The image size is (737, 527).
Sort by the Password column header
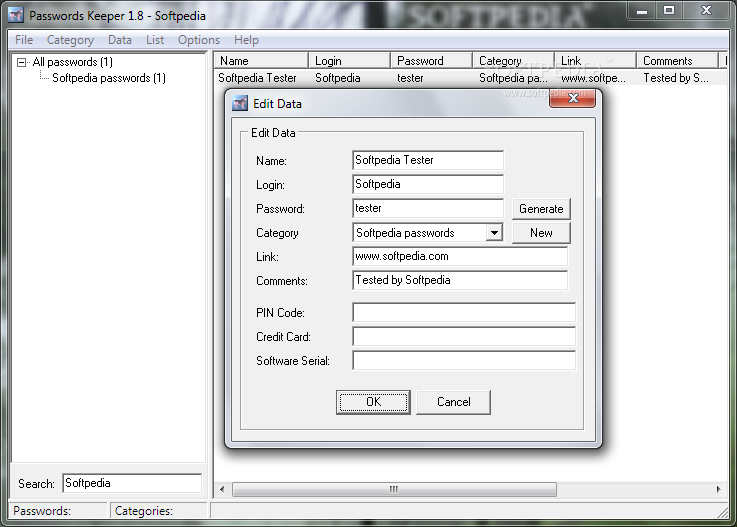pyautogui.click(x=431, y=61)
